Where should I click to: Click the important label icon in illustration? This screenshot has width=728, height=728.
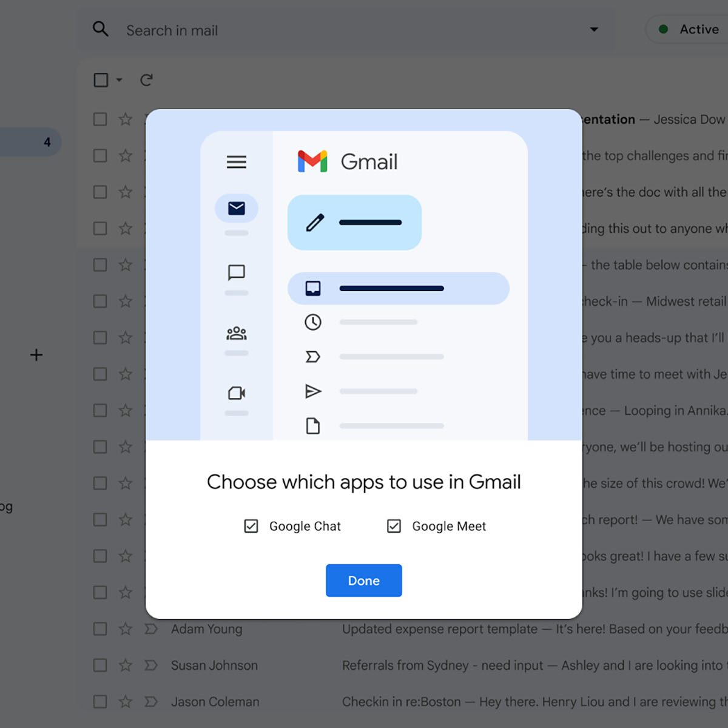313,357
